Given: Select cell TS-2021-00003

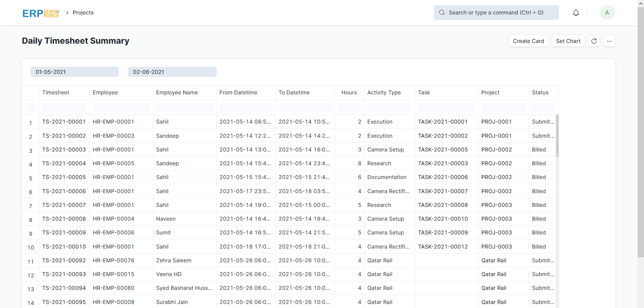Looking at the screenshot, I should coord(64,150).
